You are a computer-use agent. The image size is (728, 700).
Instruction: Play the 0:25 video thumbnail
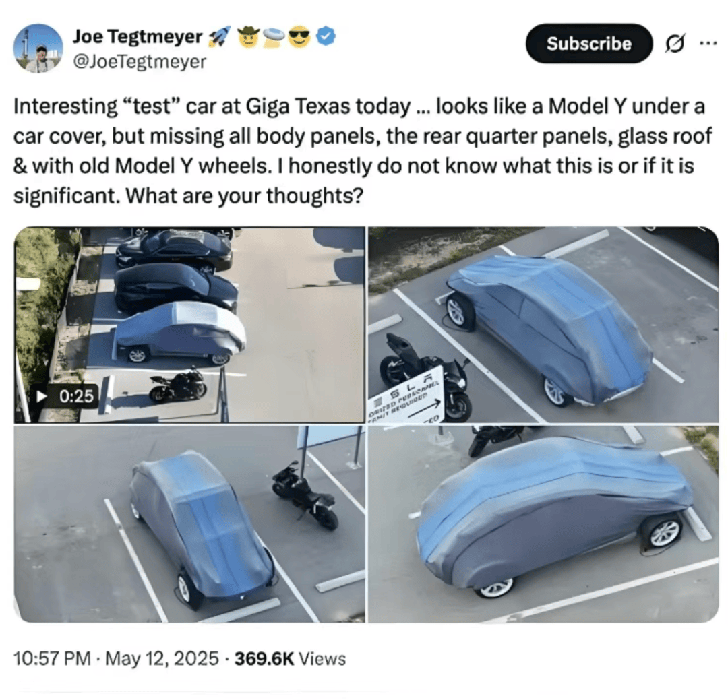189,325
